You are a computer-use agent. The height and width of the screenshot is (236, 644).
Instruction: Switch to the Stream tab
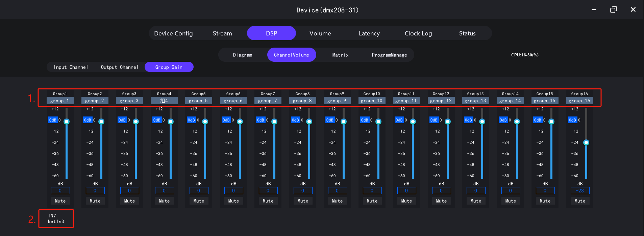pyautogui.click(x=222, y=33)
